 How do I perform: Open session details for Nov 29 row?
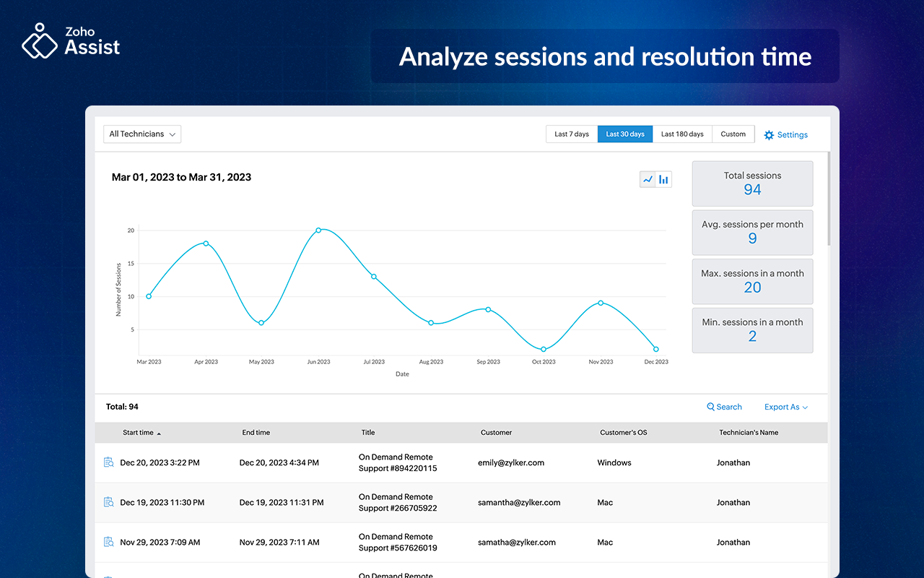pyautogui.click(x=109, y=542)
